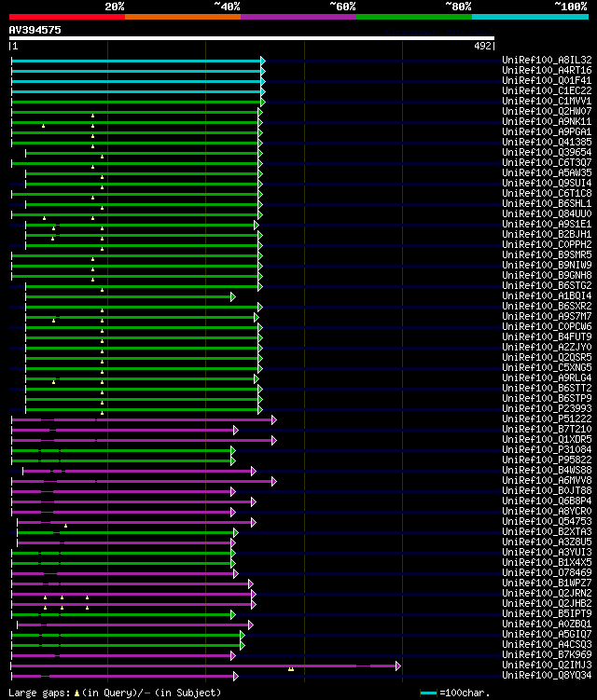Image resolution: width=597 pixels, height=700 pixels.
Task: Select the UniRef100_A1BQI4 label
Action: 547,296
